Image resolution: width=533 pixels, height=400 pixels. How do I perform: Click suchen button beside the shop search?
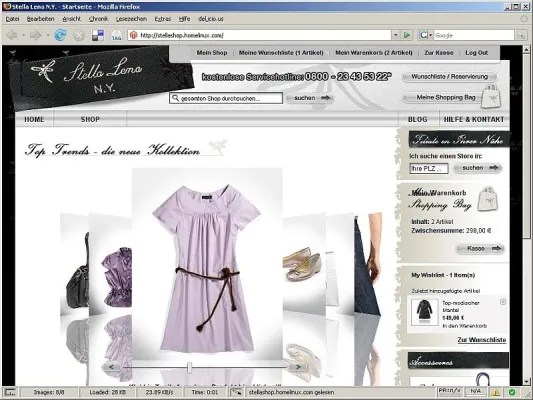(310, 98)
